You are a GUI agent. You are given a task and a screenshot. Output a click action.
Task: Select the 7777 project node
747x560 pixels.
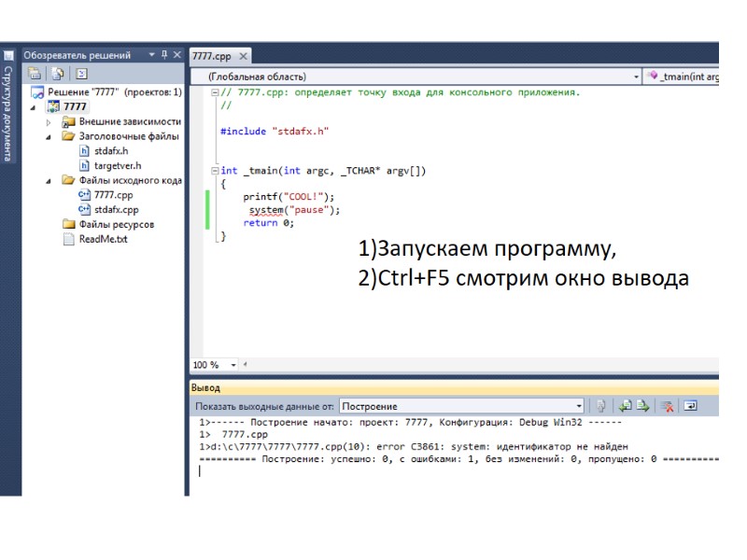[x=75, y=106]
